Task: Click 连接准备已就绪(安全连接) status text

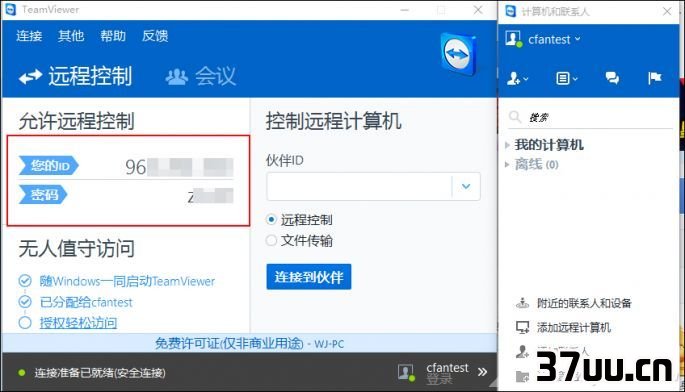Action: click(100, 373)
